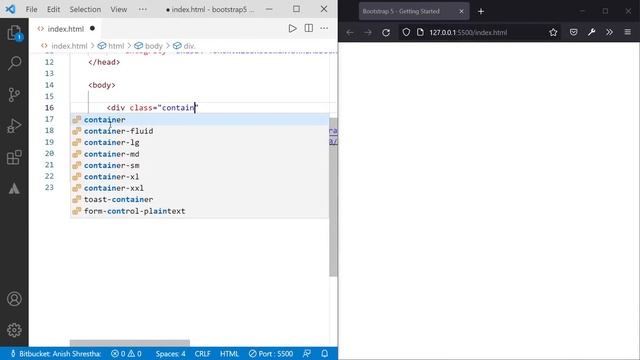Screen dimensions: 640x360
Task: Click html breadcrumb segment
Action: [x=116, y=46]
